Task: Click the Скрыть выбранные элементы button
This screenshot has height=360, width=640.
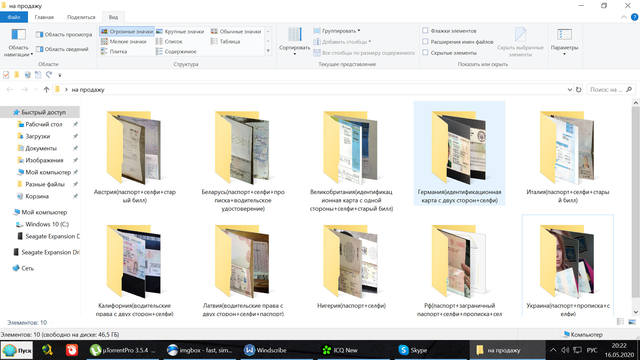Action: coord(520,42)
